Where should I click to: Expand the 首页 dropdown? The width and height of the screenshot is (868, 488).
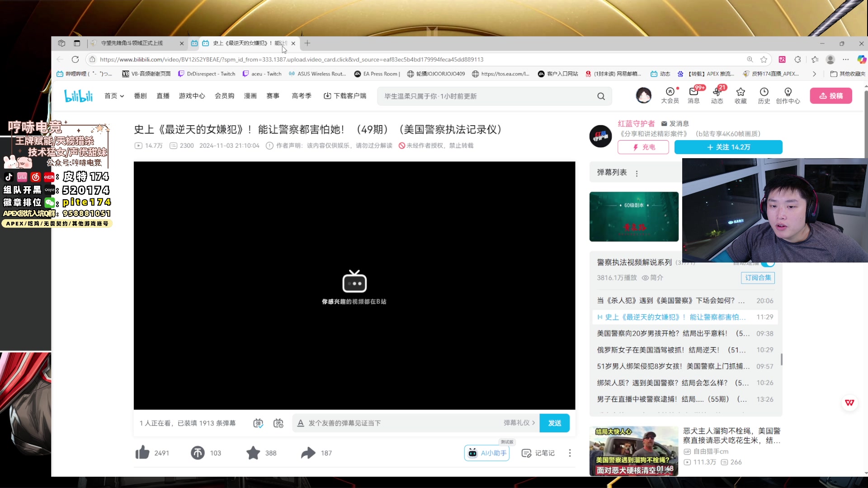pos(114,96)
